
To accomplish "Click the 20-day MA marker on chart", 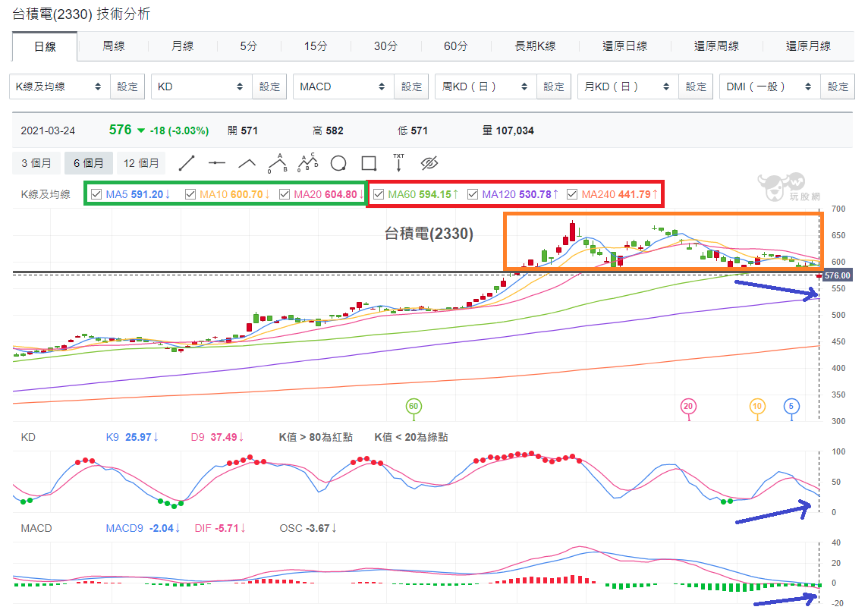I will click(688, 407).
